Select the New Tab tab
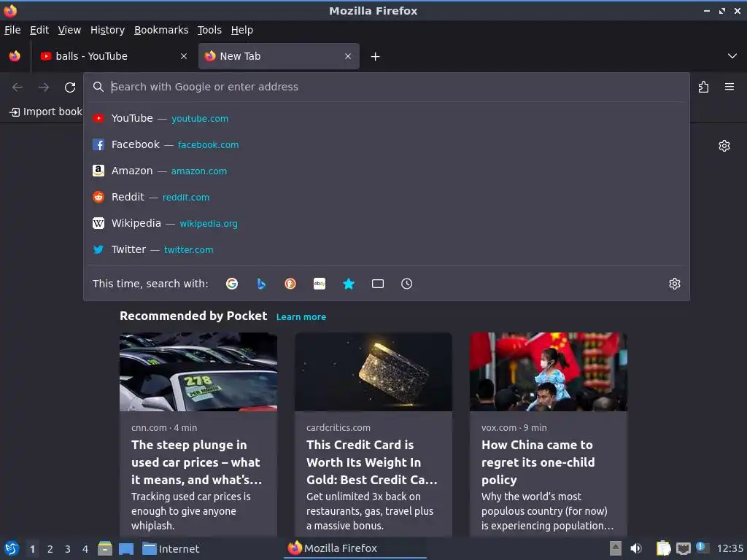Image resolution: width=747 pixels, height=560 pixels. click(279, 56)
